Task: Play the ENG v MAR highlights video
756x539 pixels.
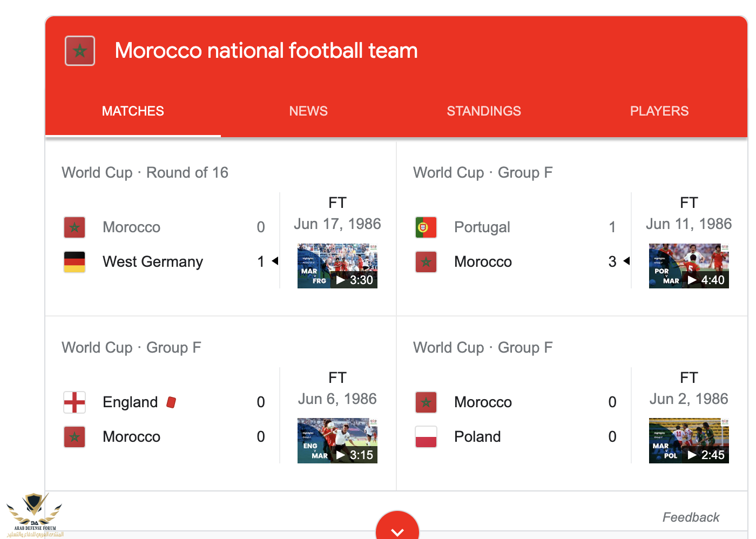Action: tap(337, 441)
